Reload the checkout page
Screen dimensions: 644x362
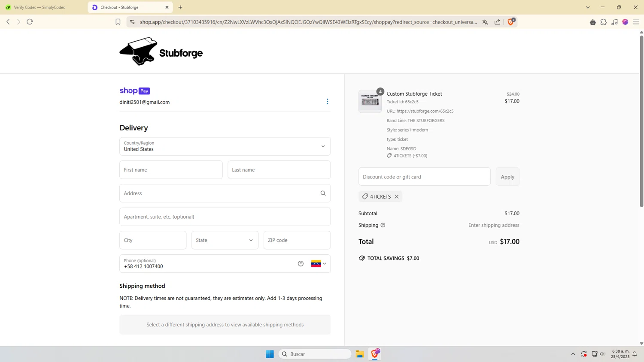[x=30, y=22]
